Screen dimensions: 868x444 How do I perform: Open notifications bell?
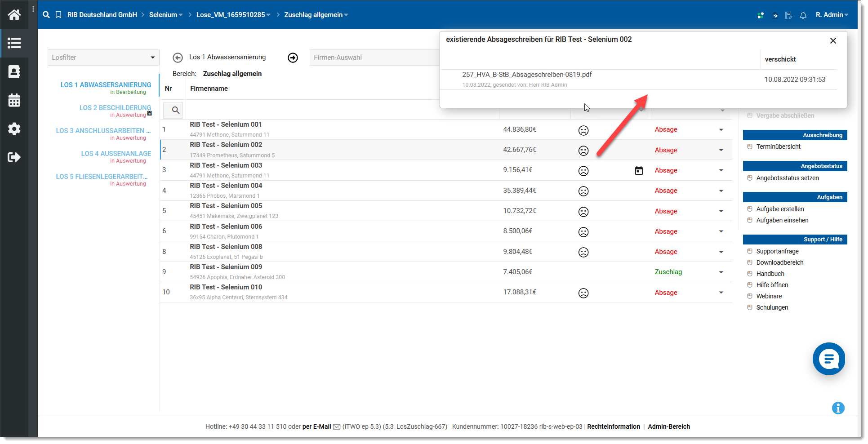click(803, 15)
